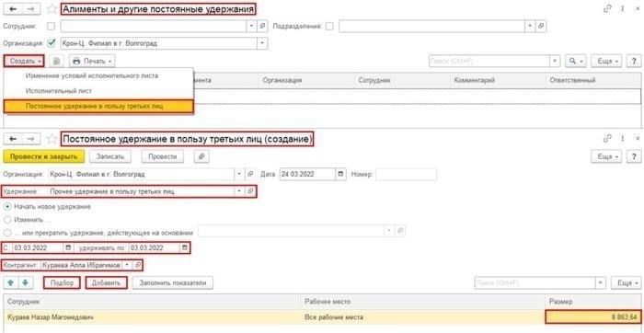Image resolution: width=644 pixels, height=333 pixels.
Task: Open Еще menu in list window
Action: click(606, 62)
